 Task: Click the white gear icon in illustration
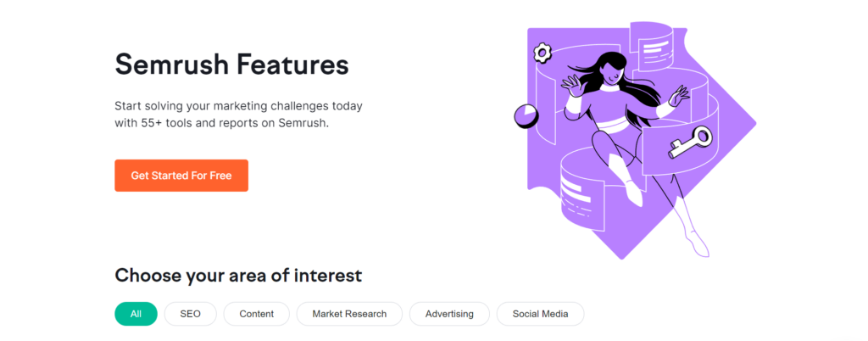(542, 53)
